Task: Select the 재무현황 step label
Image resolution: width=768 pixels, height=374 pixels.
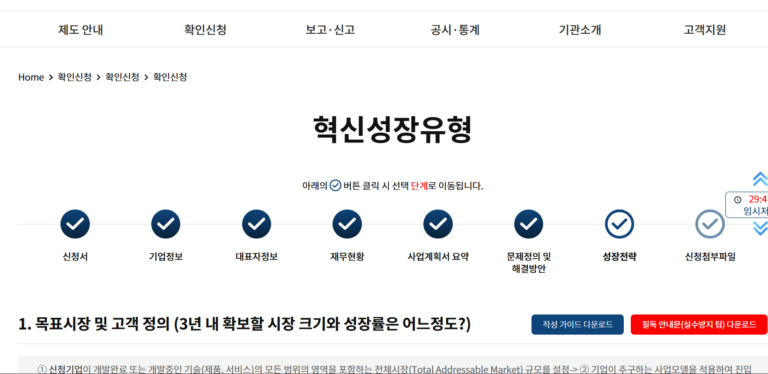Action: coord(347,257)
